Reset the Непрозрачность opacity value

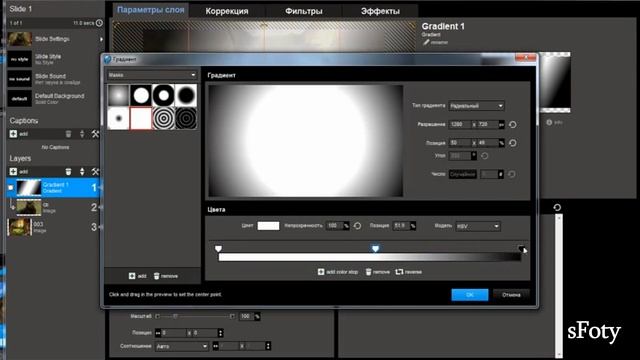pos(357,226)
